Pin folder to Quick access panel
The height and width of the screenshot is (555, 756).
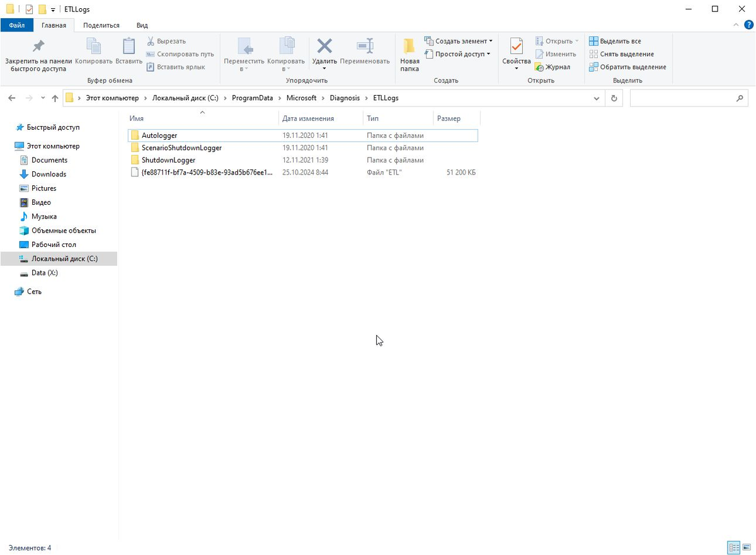(38, 55)
